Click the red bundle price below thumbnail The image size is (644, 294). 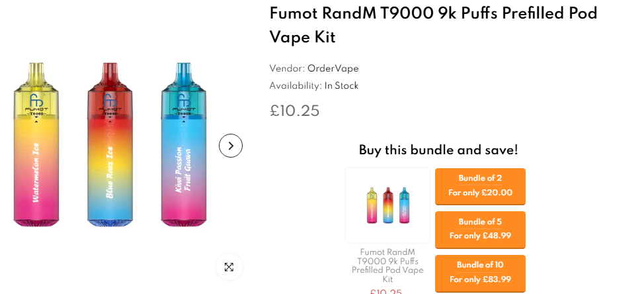[386, 291]
